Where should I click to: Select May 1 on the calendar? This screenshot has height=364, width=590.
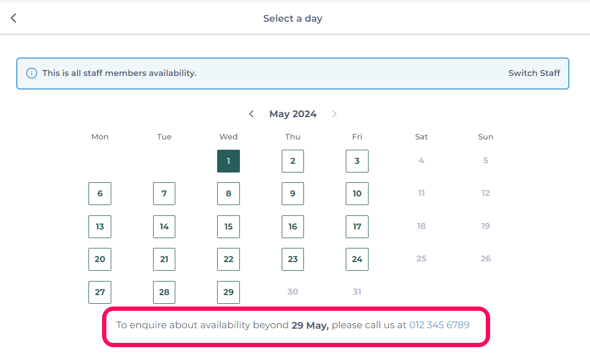(x=229, y=161)
